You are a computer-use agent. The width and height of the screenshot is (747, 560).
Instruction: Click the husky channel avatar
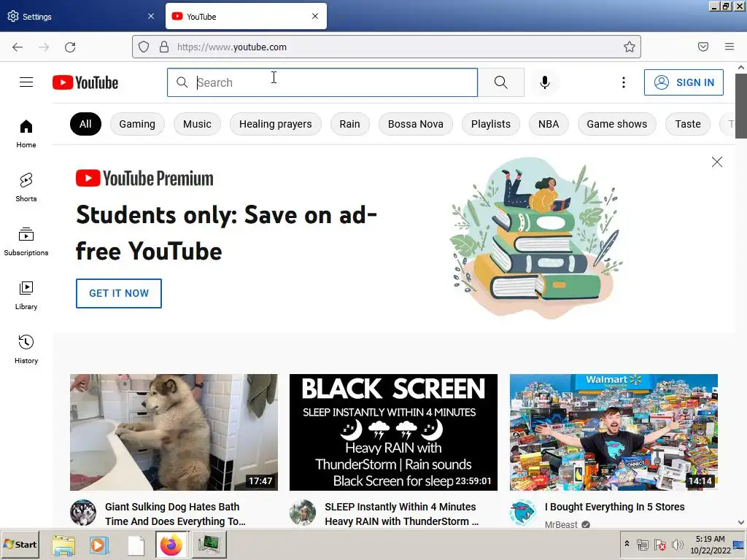click(x=83, y=513)
